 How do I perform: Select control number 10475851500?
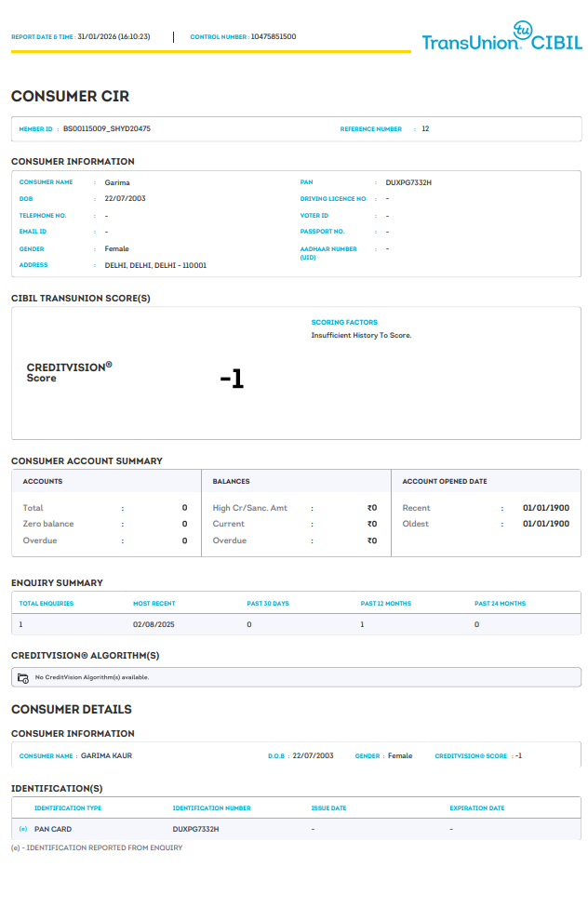[x=274, y=36]
